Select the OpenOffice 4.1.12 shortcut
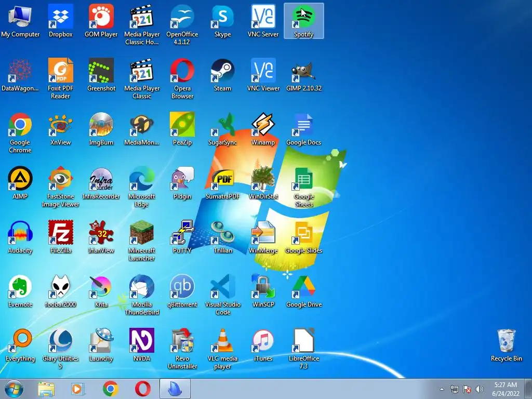Image resolution: width=532 pixels, height=399 pixels. click(182, 25)
